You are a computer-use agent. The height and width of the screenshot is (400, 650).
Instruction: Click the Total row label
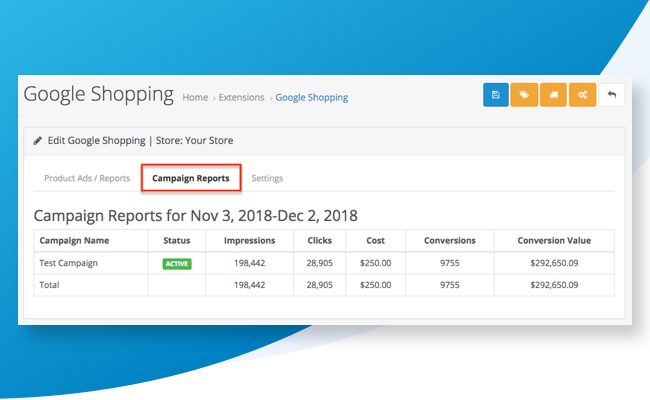coord(49,285)
